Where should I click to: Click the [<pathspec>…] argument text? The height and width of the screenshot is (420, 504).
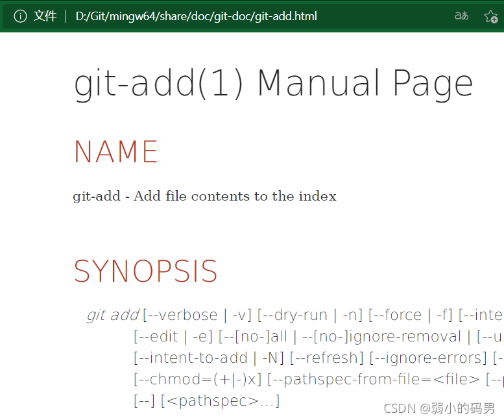(x=220, y=401)
